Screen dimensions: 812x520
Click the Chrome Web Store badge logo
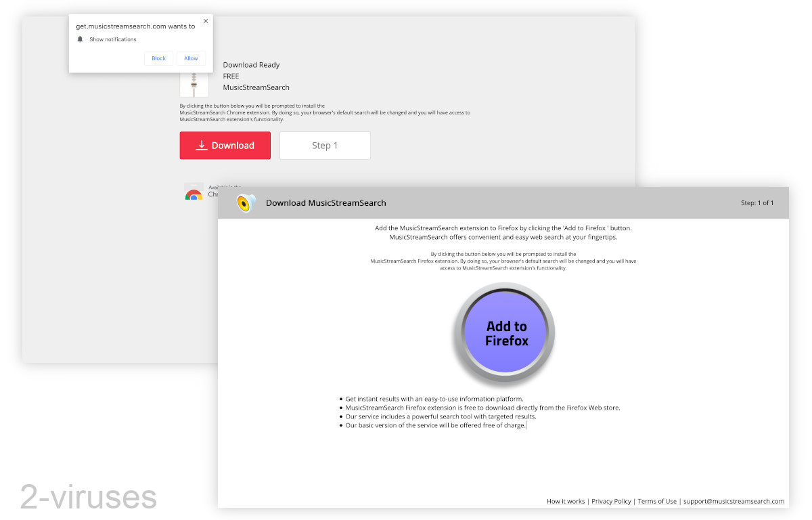[194, 192]
